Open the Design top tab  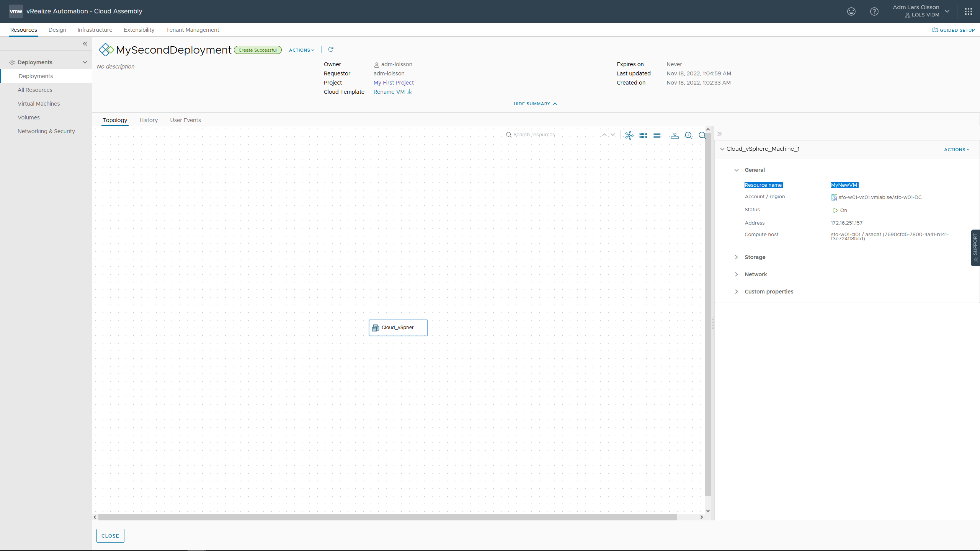[57, 30]
